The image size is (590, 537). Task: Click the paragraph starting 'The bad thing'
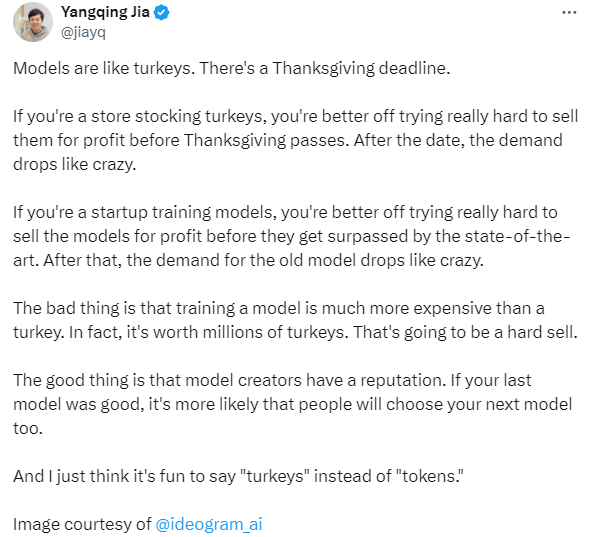click(295, 320)
